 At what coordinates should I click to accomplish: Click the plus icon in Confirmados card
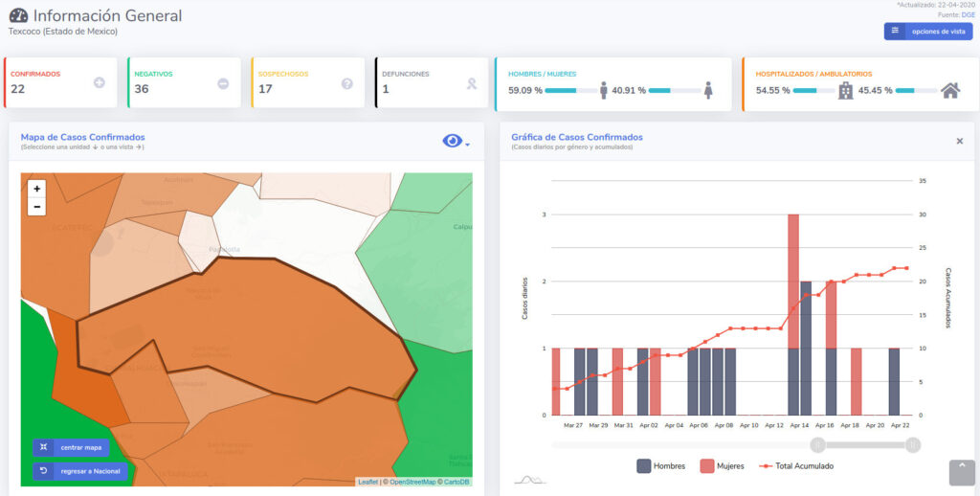(99, 83)
